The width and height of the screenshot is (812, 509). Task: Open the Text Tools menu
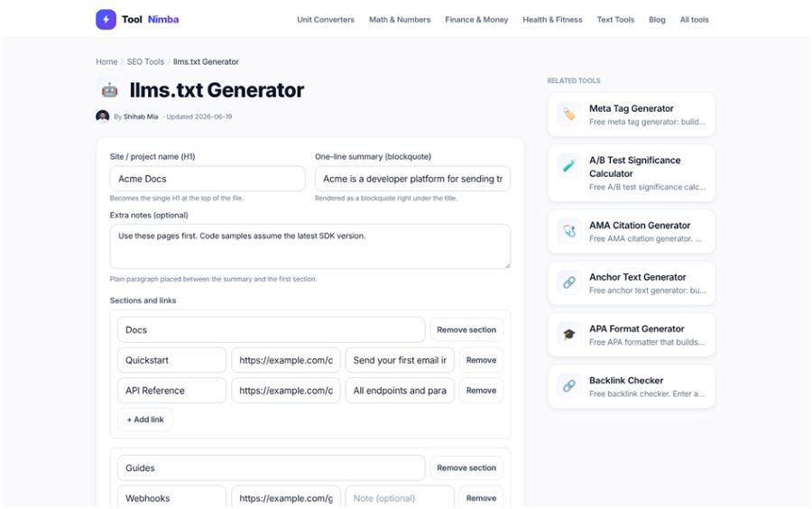(615, 20)
